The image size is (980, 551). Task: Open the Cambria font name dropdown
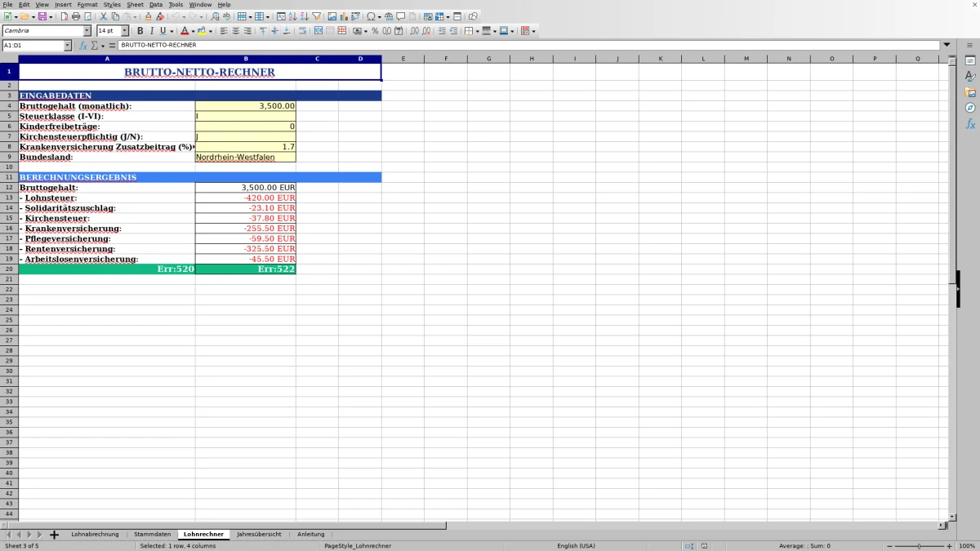pos(88,31)
